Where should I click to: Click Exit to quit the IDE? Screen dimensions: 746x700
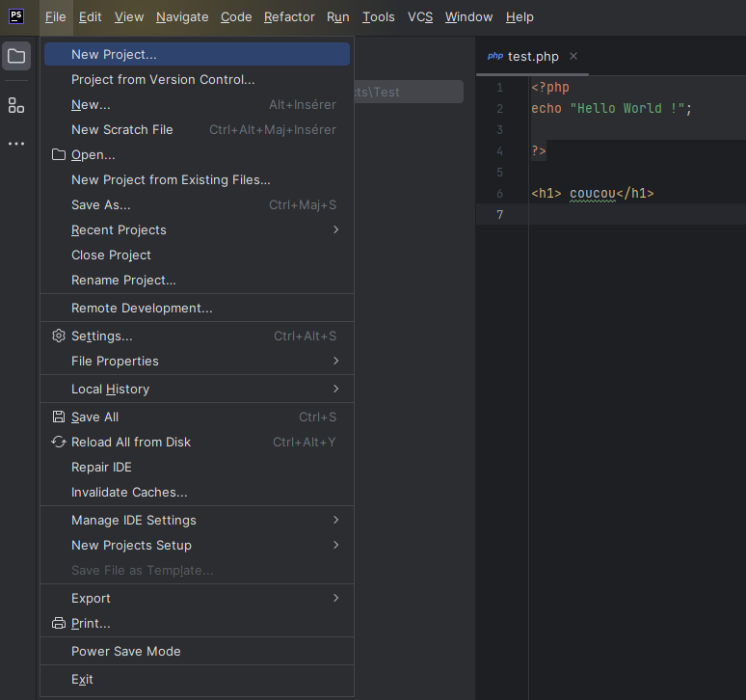(x=82, y=679)
